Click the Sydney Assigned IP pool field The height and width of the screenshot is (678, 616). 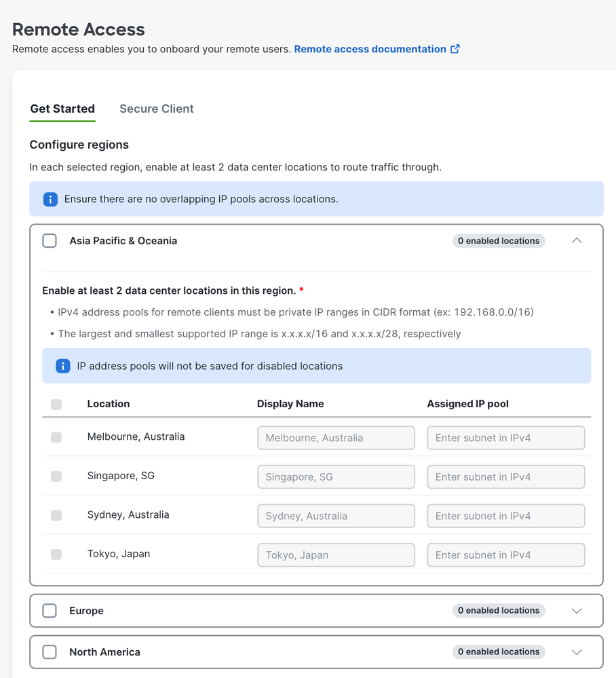click(506, 516)
